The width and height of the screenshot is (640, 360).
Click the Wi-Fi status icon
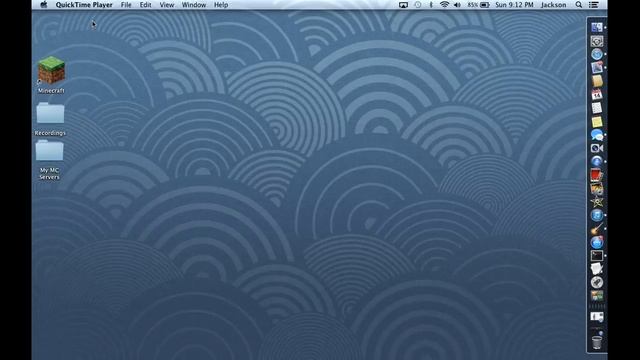pos(444,5)
